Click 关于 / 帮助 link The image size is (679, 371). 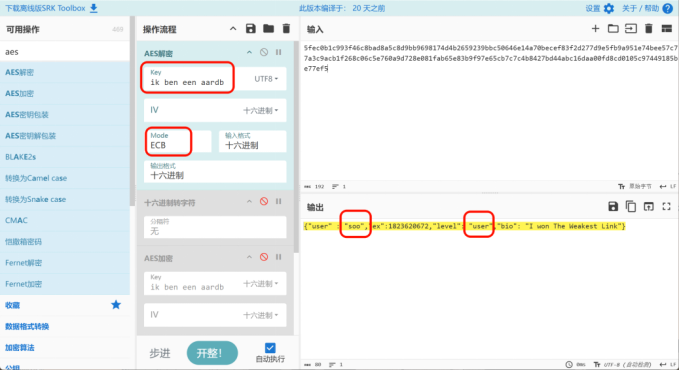click(640, 8)
